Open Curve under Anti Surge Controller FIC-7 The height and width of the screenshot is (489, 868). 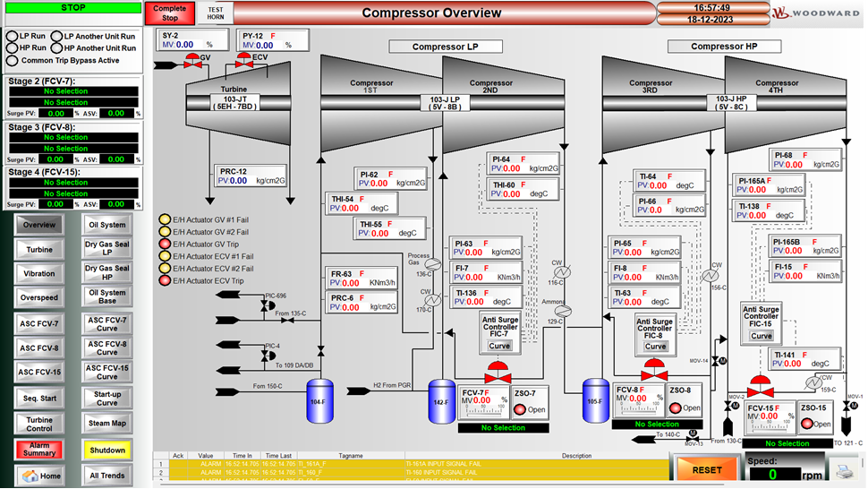point(499,346)
